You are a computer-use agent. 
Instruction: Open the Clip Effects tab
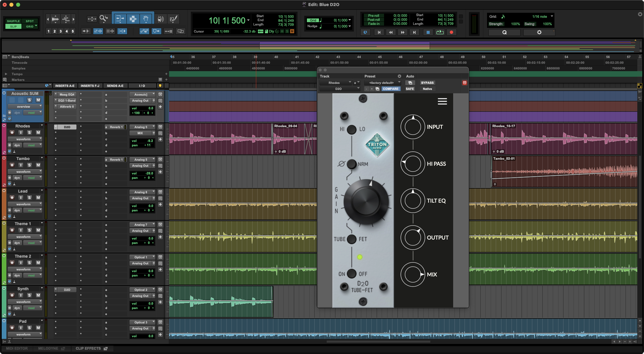92,349
